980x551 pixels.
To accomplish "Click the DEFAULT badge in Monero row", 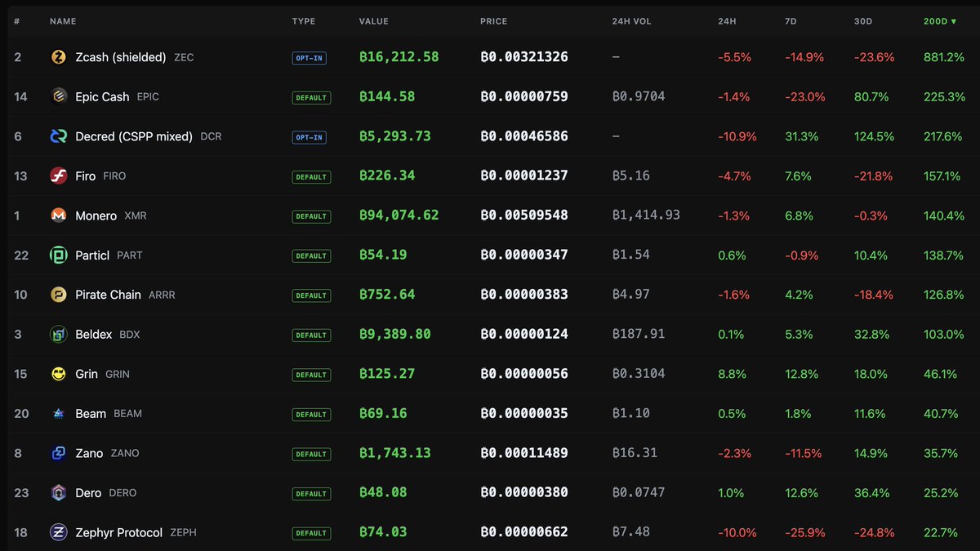I will click(x=311, y=216).
